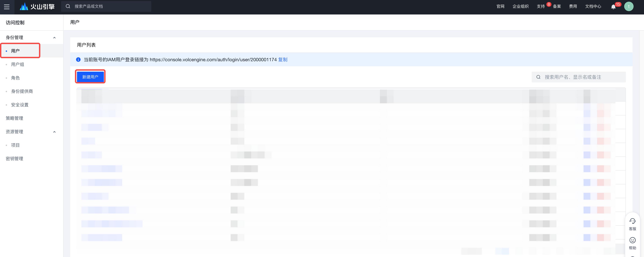Open the hamburger navigation menu
Image resolution: width=644 pixels, height=257 pixels.
pyautogui.click(x=7, y=7)
